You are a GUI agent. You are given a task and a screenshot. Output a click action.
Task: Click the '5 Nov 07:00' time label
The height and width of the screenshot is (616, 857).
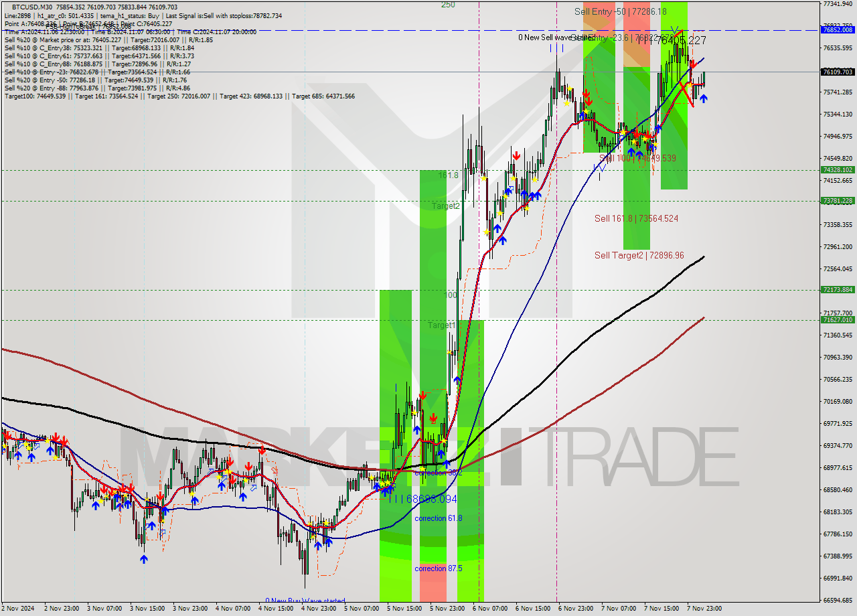(x=362, y=609)
